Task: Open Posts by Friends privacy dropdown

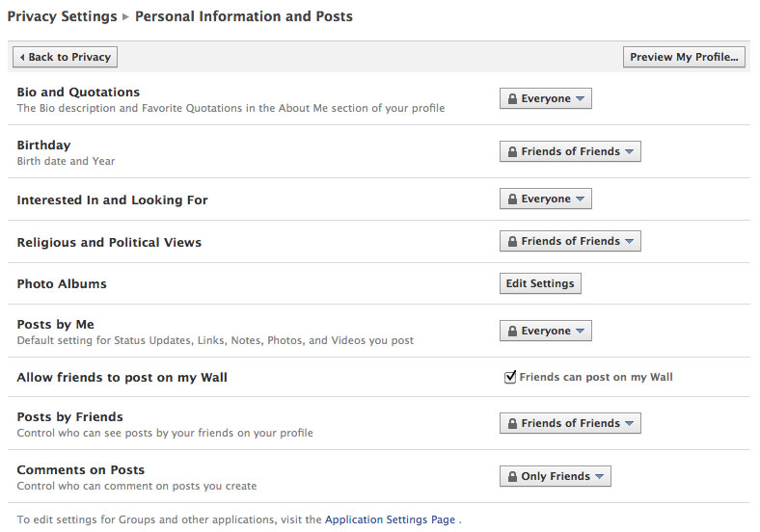Action: point(571,423)
